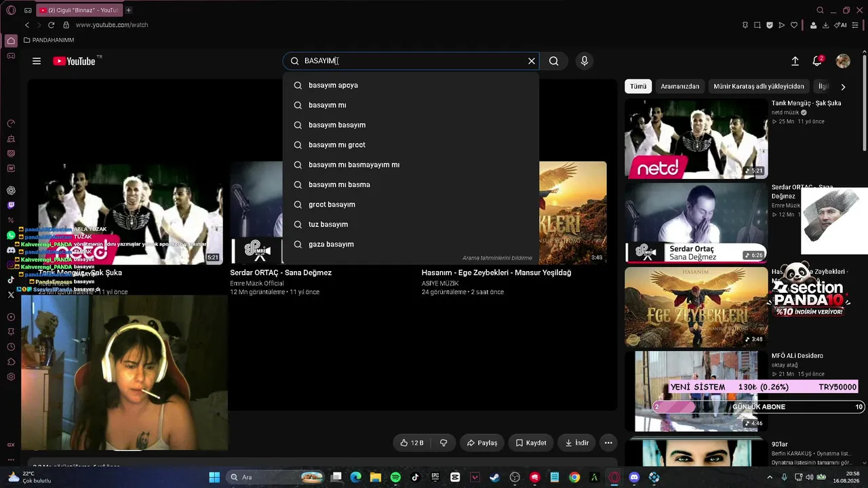Open Steam from the taskbar
Image resolution: width=868 pixels, height=488 pixels.
(494, 477)
